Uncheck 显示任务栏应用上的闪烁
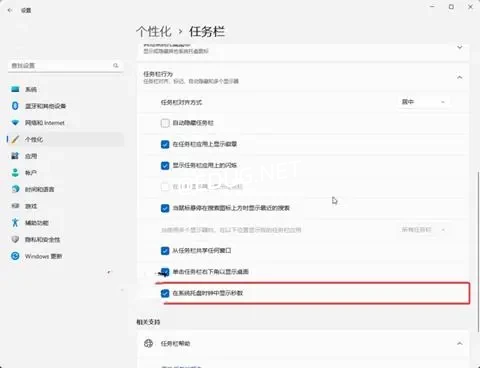This screenshot has width=480, height=368. tap(165, 165)
